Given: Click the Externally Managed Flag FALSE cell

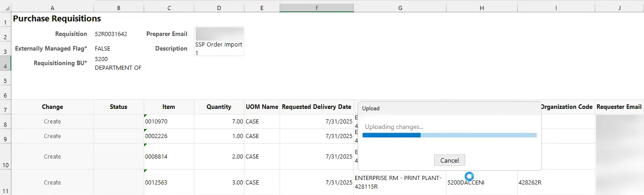Looking at the screenshot, I should (103, 48).
